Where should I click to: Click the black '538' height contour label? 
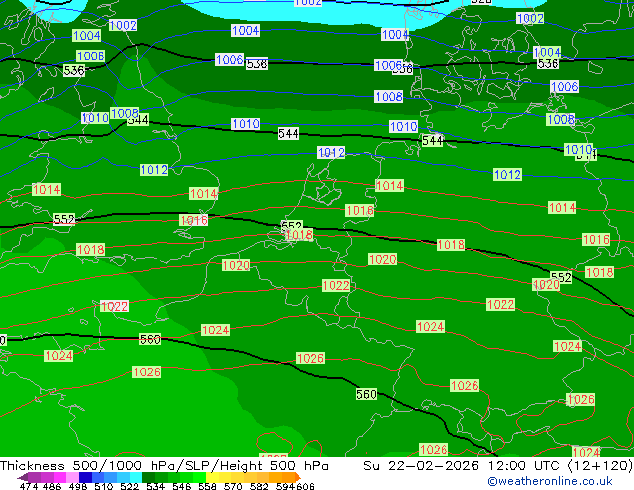coord(257,64)
